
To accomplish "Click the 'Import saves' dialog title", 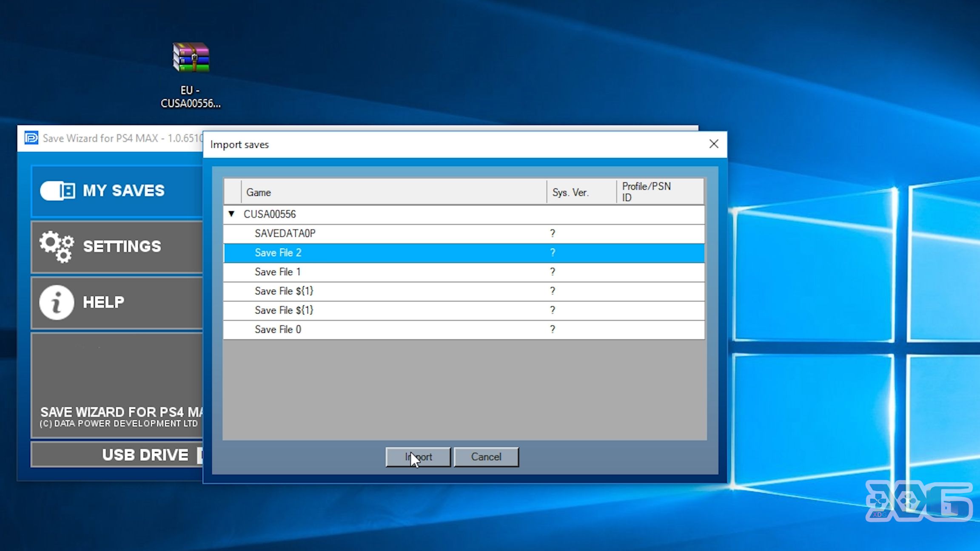I will [239, 145].
